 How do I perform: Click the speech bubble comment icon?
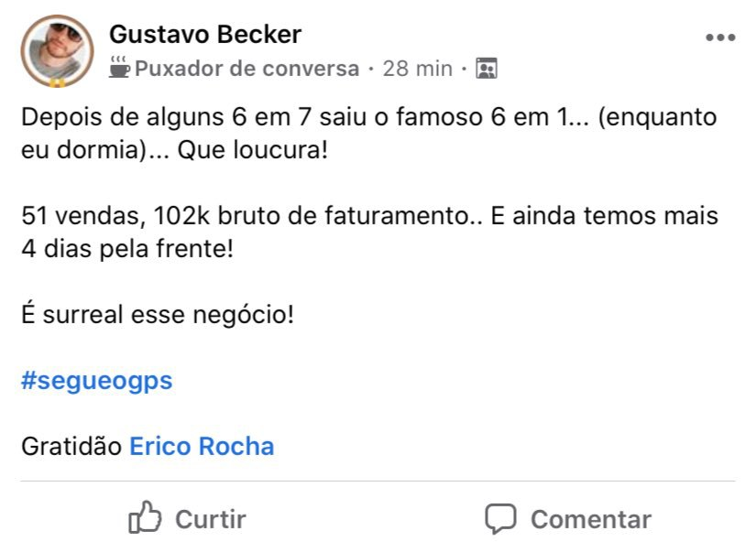pyautogui.click(x=500, y=518)
